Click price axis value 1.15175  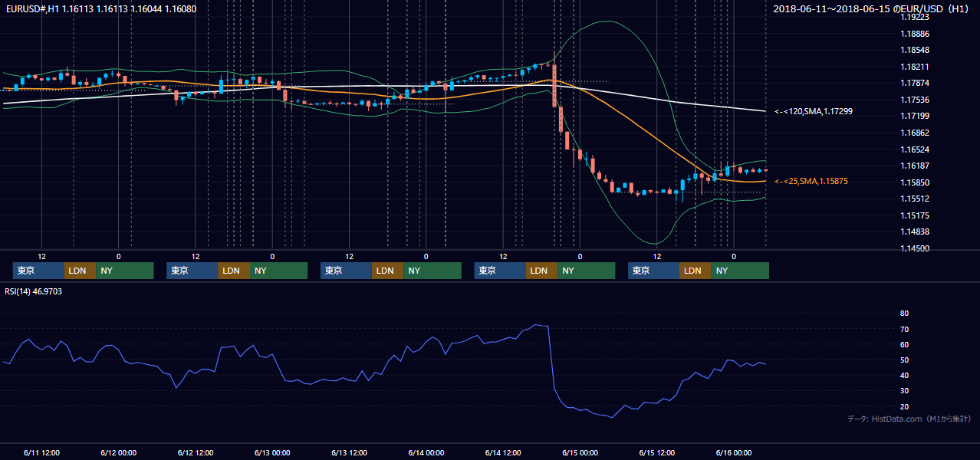tap(914, 215)
